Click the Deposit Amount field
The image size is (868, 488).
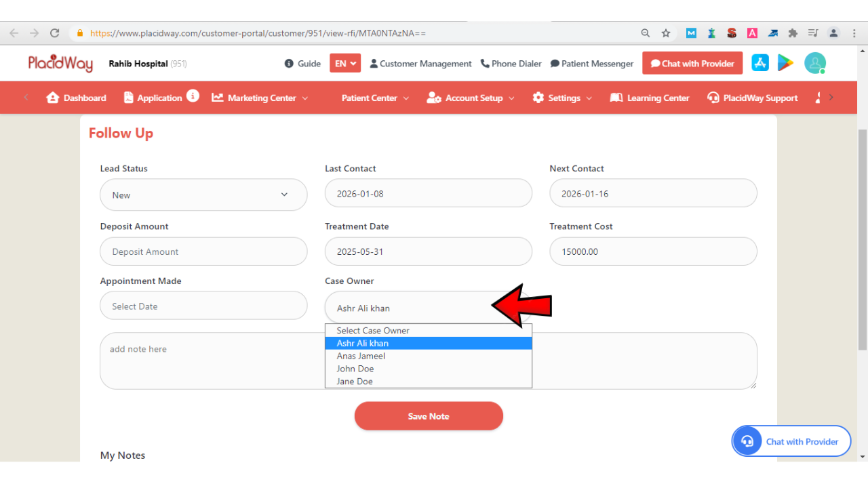[x=203, y=251]
